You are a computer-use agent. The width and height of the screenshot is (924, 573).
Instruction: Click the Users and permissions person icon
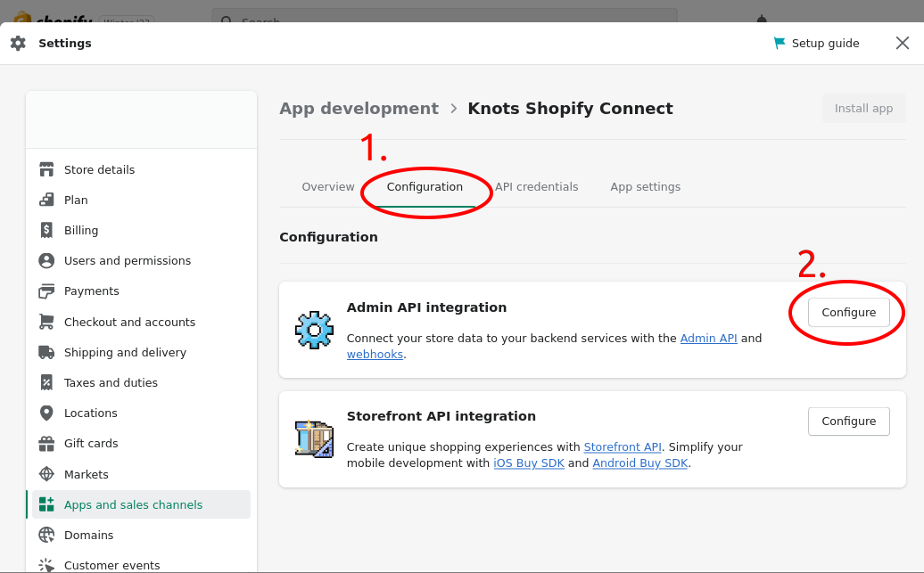(46, 260)
